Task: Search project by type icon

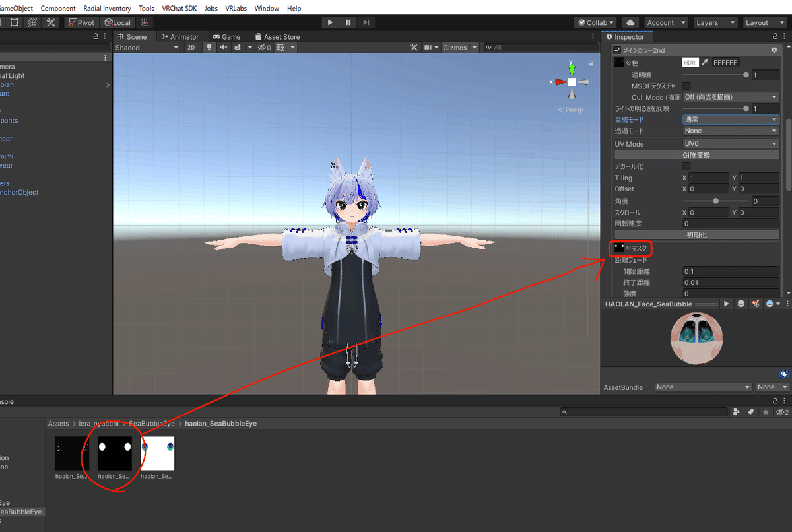Action: point(738,412)
